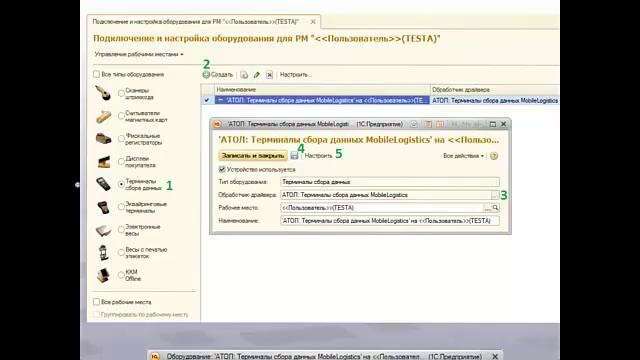Select the Сканеры штрихкода radio button

[121, 93]
